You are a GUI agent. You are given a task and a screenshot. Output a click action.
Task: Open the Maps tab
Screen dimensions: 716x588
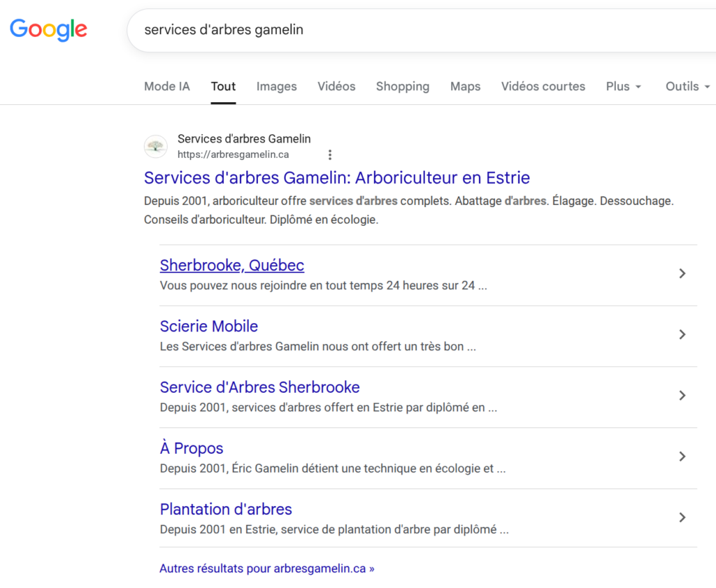coord(465,86)
